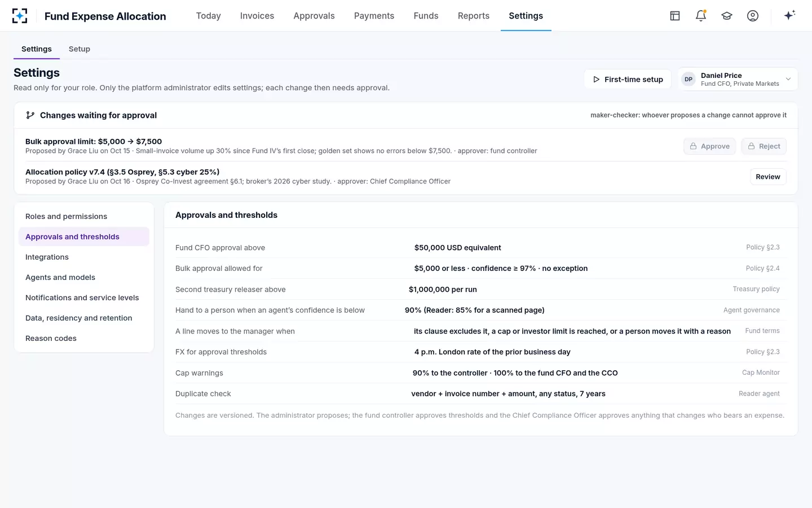Select the Settings tab in top navigation

pyautogui.click(x=526, y=16)
